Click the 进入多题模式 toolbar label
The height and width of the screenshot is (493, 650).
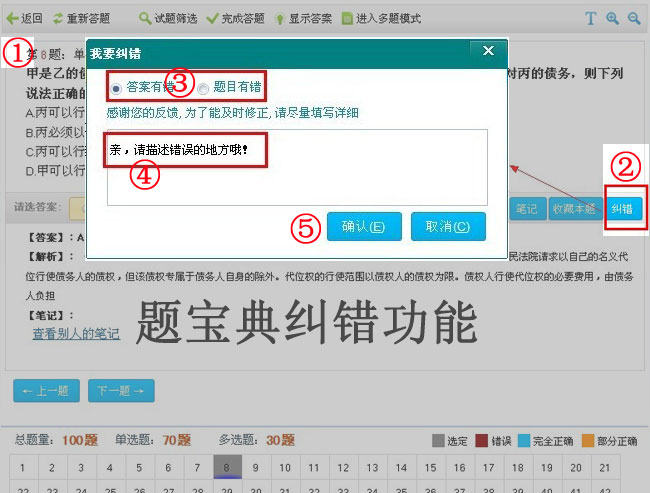coord(388,18)
